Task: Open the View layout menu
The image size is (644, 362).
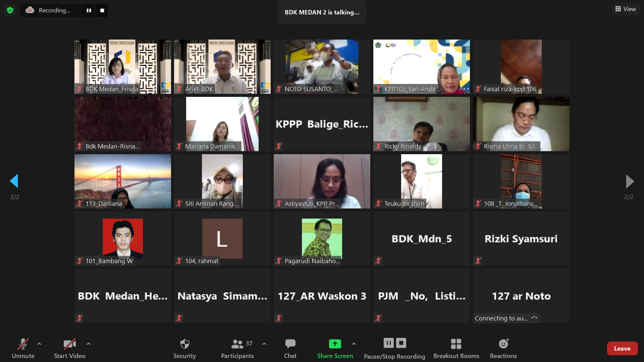Action: click(626, 9)
